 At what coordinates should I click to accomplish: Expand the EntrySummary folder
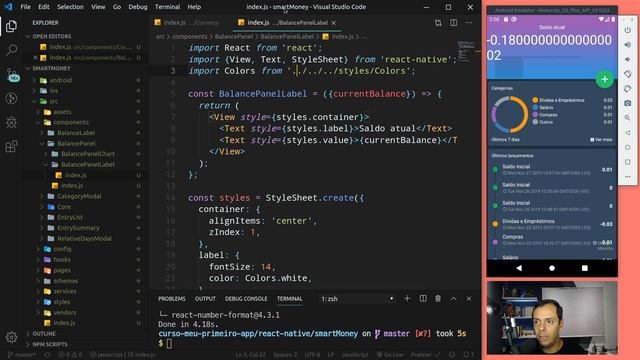pos(78,228)
